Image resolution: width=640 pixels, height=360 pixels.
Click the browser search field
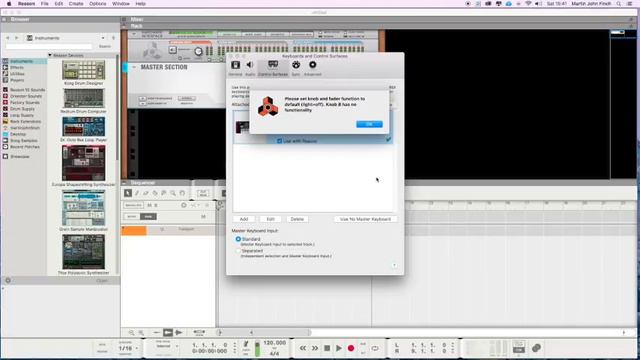tap(49, 47)
